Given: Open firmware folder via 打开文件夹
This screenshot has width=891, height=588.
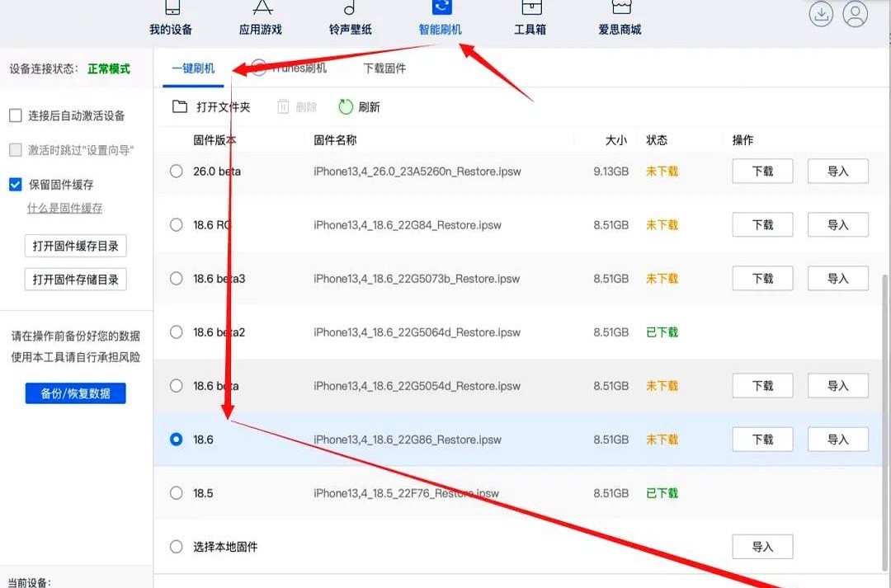Looking at the screenshot, I should click(210, 107).
